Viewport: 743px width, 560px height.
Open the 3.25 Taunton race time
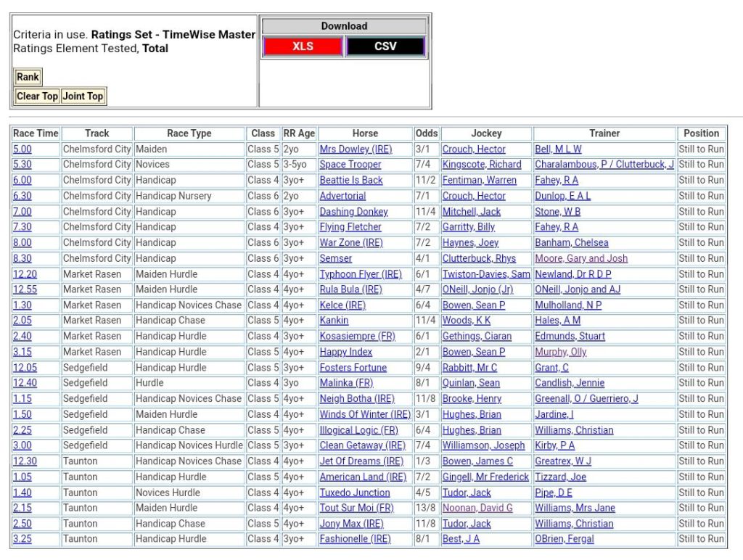[22, 539]
